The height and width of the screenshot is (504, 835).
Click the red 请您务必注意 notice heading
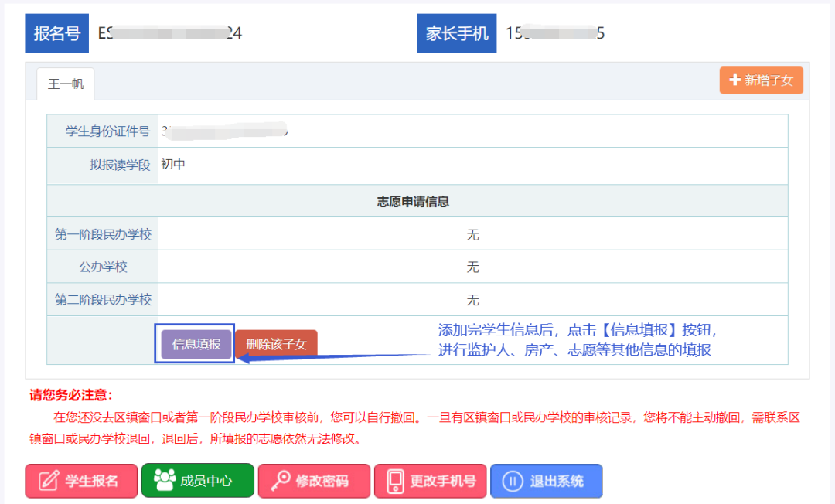point(71,395)
